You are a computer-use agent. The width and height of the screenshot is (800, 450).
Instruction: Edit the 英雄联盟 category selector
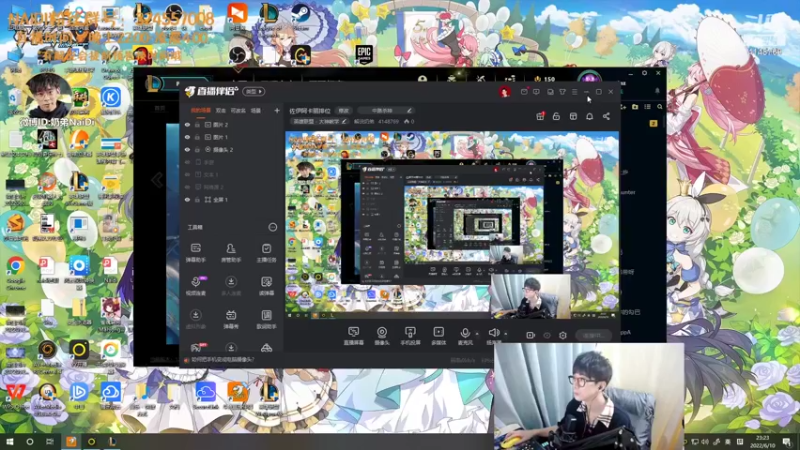click(x=319, y=121)
